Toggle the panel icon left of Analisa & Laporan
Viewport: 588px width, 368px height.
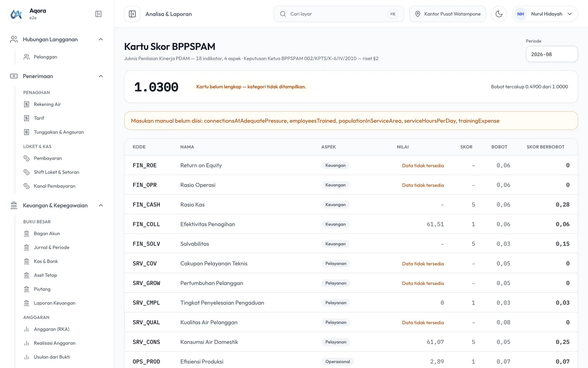(132, 14)
